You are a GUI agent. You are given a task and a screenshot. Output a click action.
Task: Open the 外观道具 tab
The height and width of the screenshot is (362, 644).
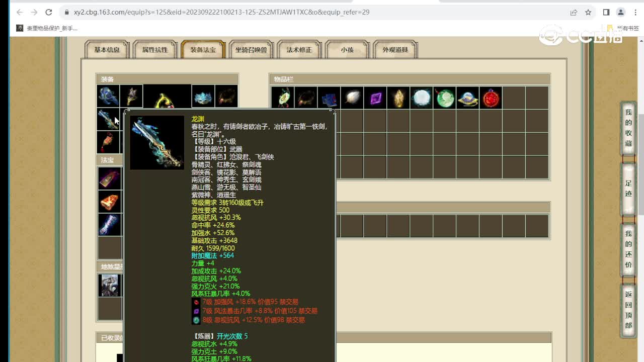395,49
